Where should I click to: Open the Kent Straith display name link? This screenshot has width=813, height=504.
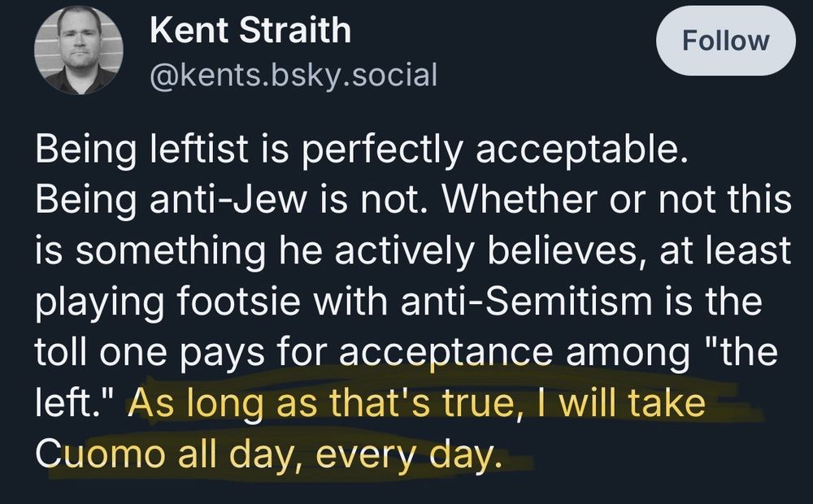click(250, 32)
